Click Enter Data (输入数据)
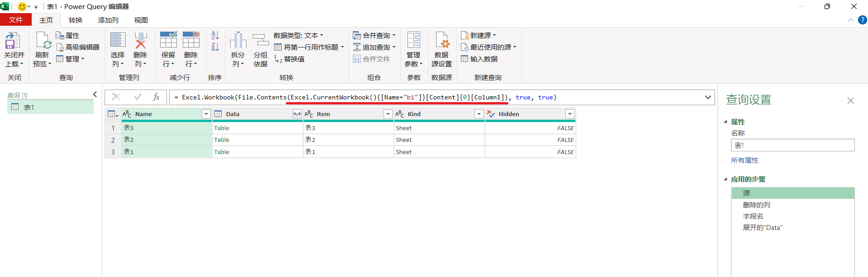868x277 pixels. coord(479,59)
